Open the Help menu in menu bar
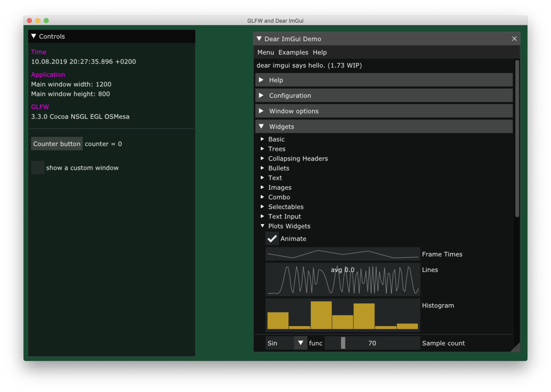Screen dimensions: 551x392 [x=319, y=52]
